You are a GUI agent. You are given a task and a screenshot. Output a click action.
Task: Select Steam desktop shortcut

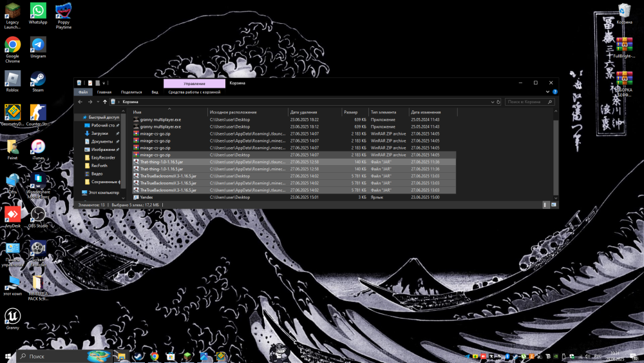[x=38, y=81]
